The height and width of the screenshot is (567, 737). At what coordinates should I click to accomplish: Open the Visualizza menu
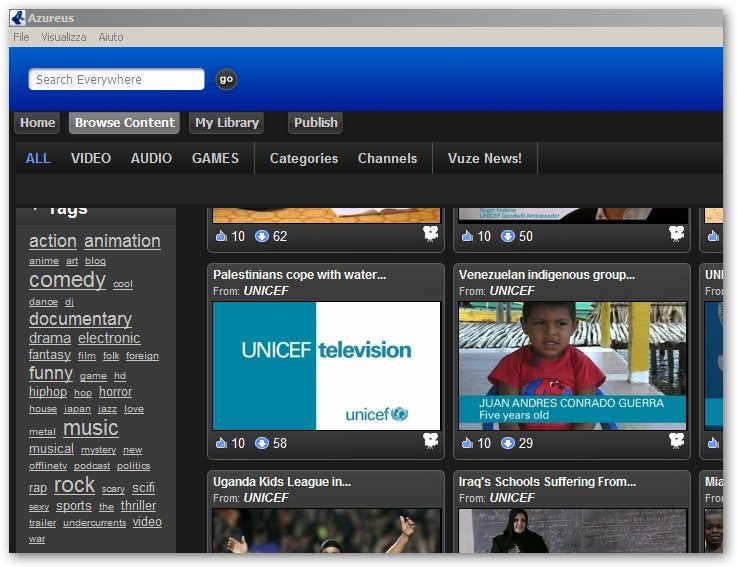click(x=63, y=37)
